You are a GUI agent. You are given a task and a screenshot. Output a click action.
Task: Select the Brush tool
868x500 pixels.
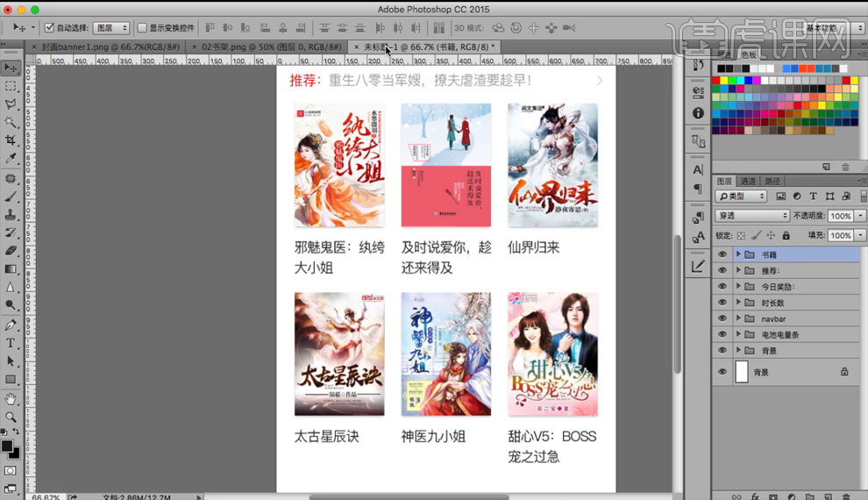(11, 196)
